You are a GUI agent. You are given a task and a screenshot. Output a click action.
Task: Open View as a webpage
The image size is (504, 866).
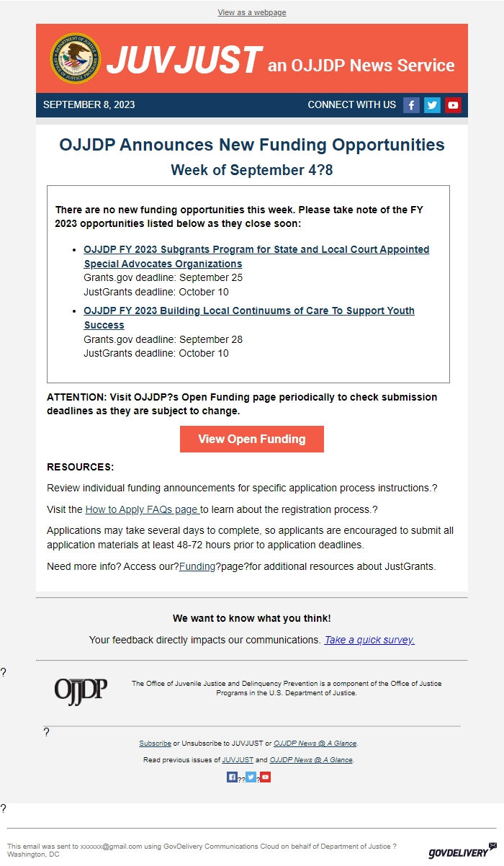pos(251,12)
